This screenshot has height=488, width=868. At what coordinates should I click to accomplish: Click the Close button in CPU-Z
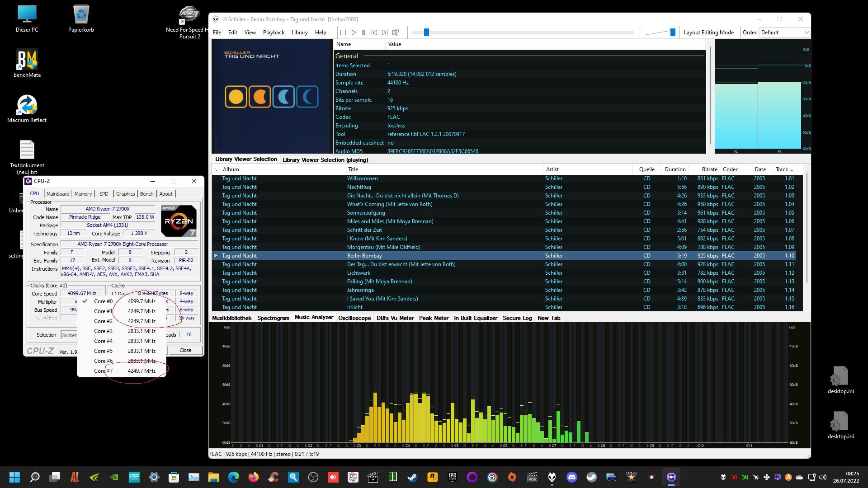[x=185, y=350]
